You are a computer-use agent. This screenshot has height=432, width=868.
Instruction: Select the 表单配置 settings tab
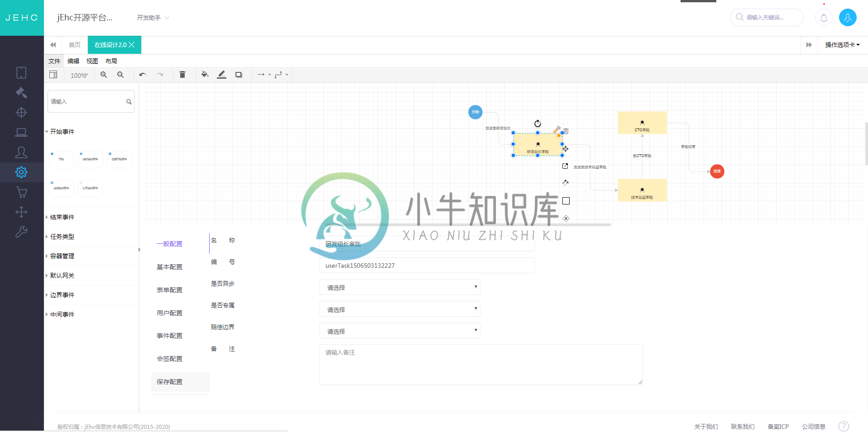point(170,290)
